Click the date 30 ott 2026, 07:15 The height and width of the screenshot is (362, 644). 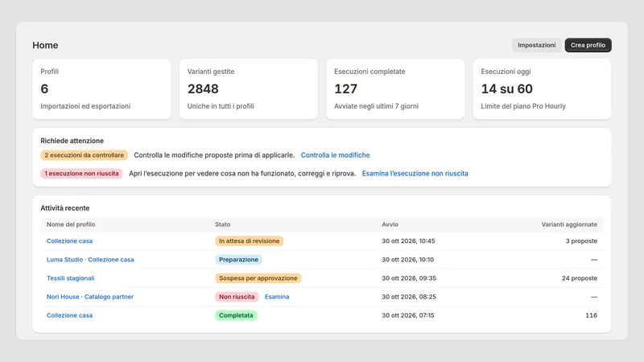(408, 315)
